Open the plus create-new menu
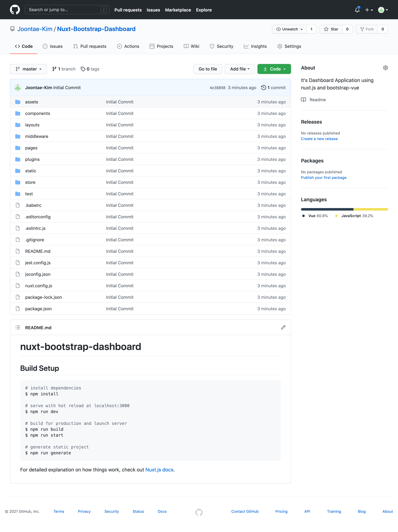Screen dimensions: 398x532 click(x=369, y=10)
